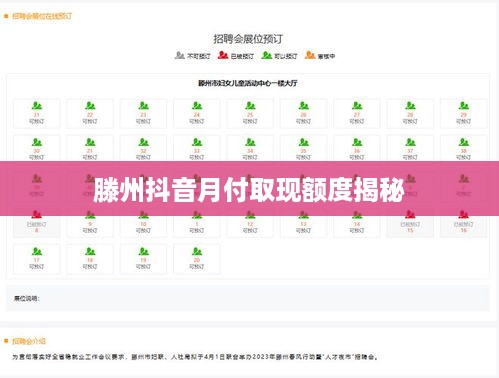Viewport: 499px width, 378px height.
Task: Choose booth 12 for reservation
Action: pyautogui.click(x=250, y=223)
